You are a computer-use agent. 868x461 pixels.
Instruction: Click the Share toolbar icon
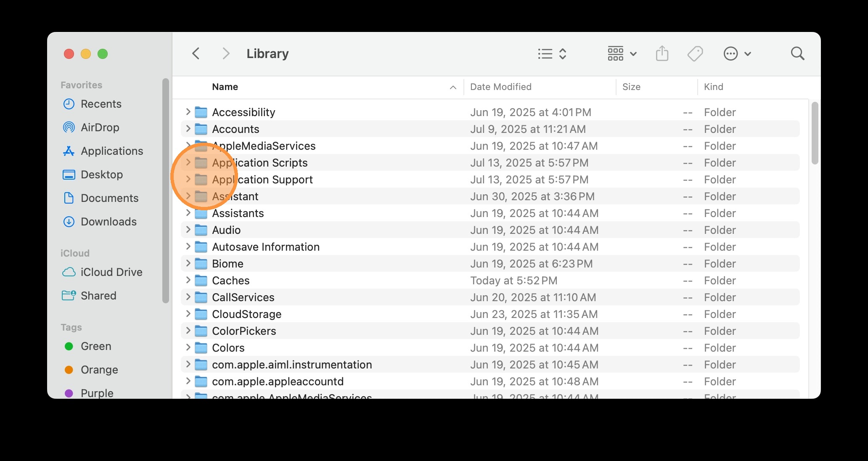(x=662, y=53)
